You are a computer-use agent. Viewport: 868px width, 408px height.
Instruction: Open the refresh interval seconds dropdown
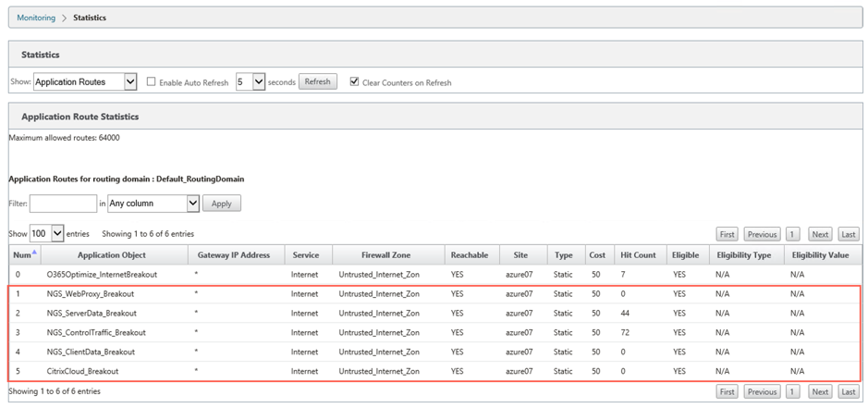tap(251, 81)
